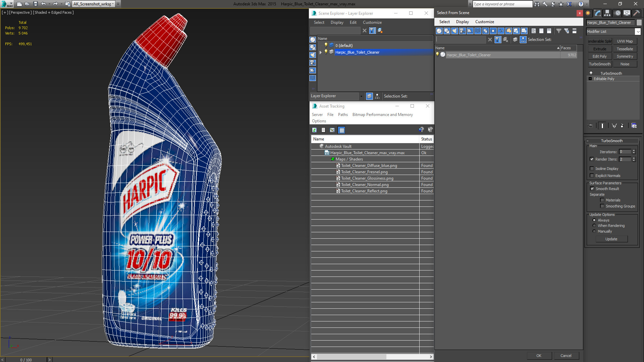Screen dimensions: 644x362
Task: Click the search binoculars icon in title bar
Action: pyautogui.click(x=537, y=4)
